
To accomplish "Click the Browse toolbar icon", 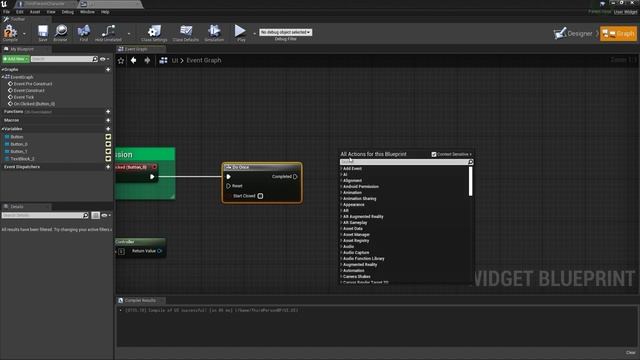I will click(x=60, y=32).
